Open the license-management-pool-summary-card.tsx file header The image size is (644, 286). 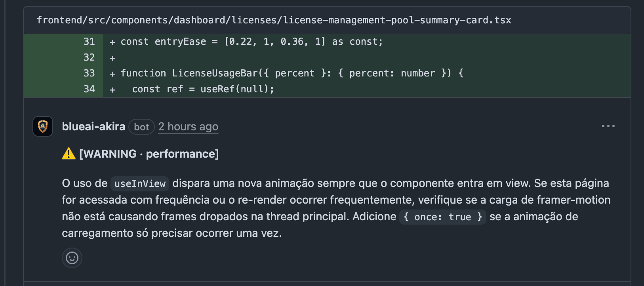click(274, 20)
